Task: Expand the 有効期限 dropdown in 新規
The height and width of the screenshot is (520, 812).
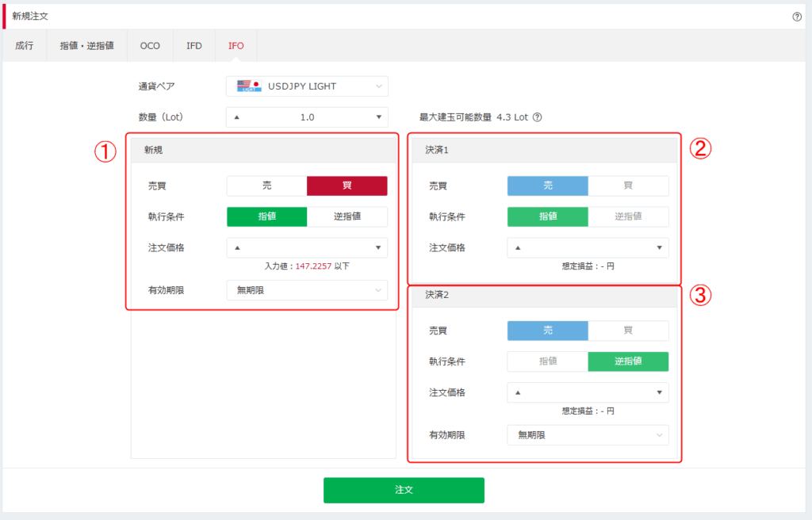Action: pyautogui.click(x=307, y=290)
